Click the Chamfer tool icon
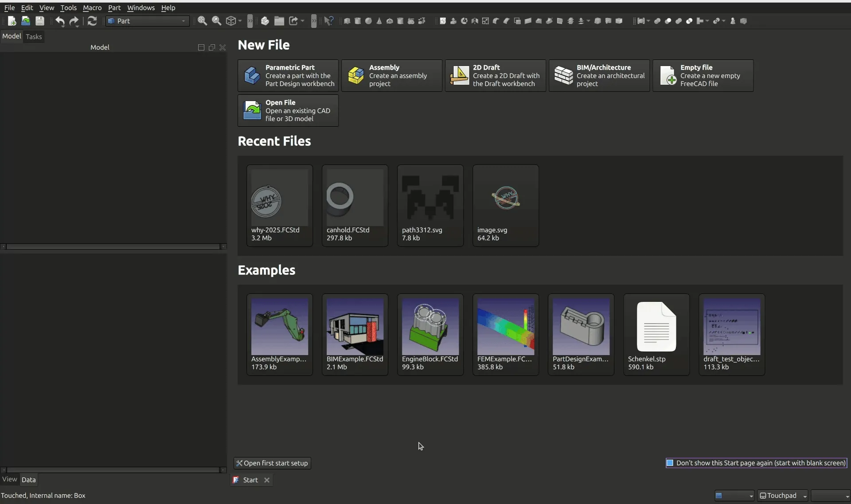The height and width of the screenshot is (504, 851). [x=507, y=21]
